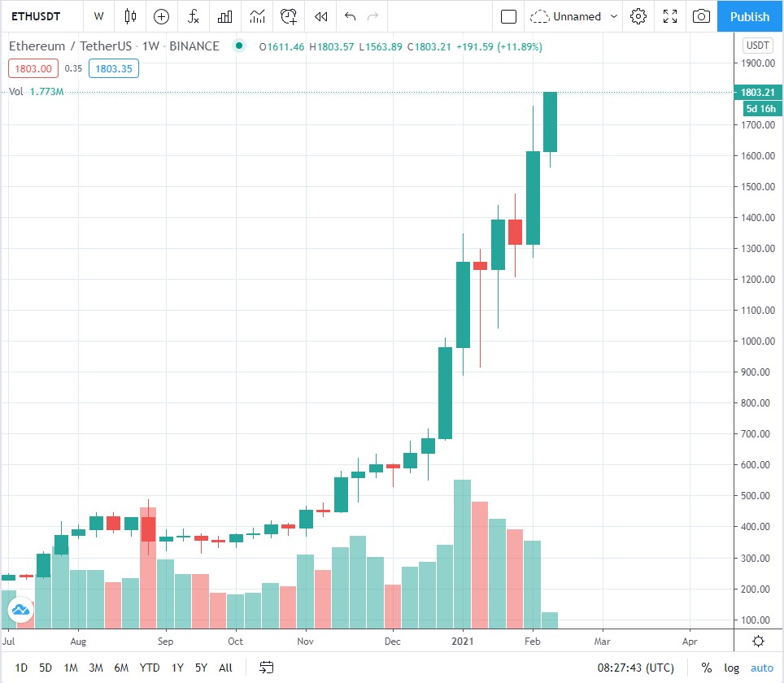
Task: Open the W interval selector
Action: 98,16
